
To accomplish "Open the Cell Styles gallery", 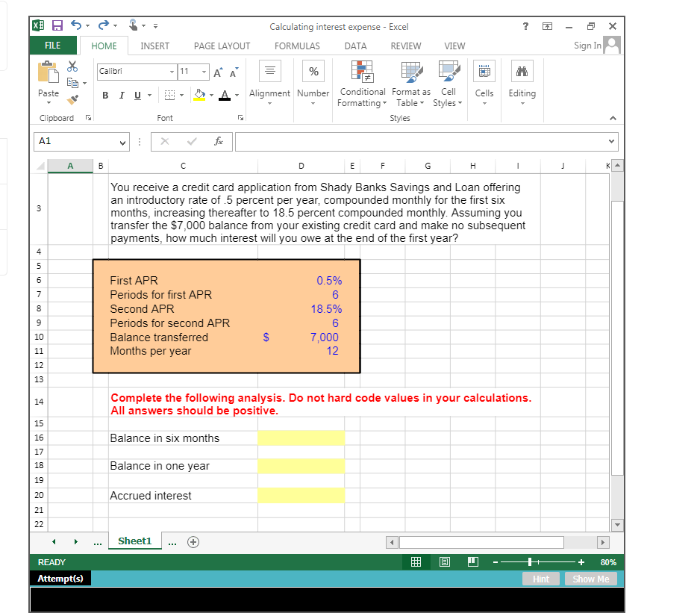I will click(x=448, y=72).
